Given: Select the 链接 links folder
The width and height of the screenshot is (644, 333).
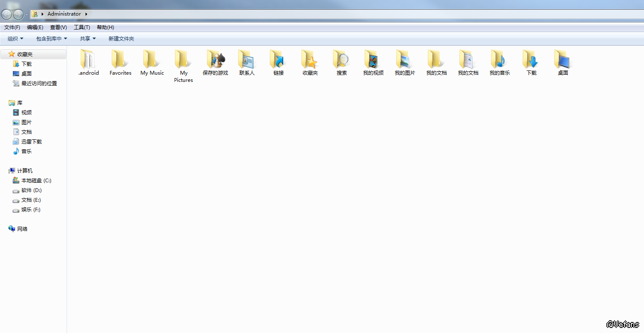Looking at the screenshot, I should [279, 59].
